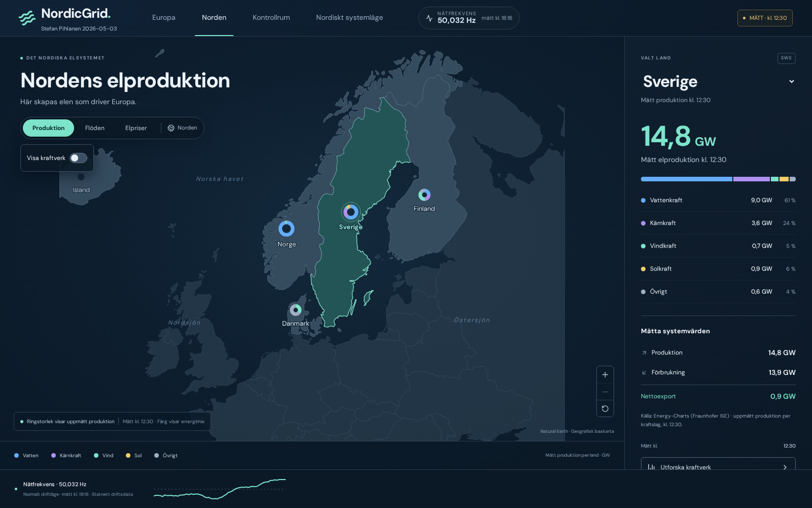
Task: Click the Norge production donut marker
Action: tap(286, 229)
